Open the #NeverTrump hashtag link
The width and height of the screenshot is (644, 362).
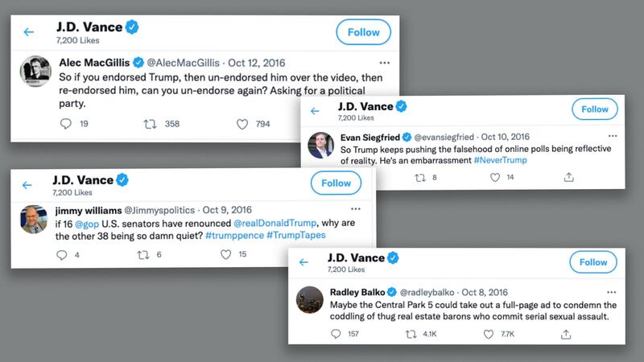[x=502, y=161]
